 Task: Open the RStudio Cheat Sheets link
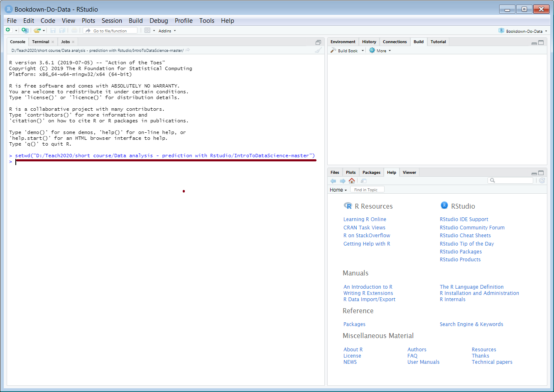coord(465,236)
